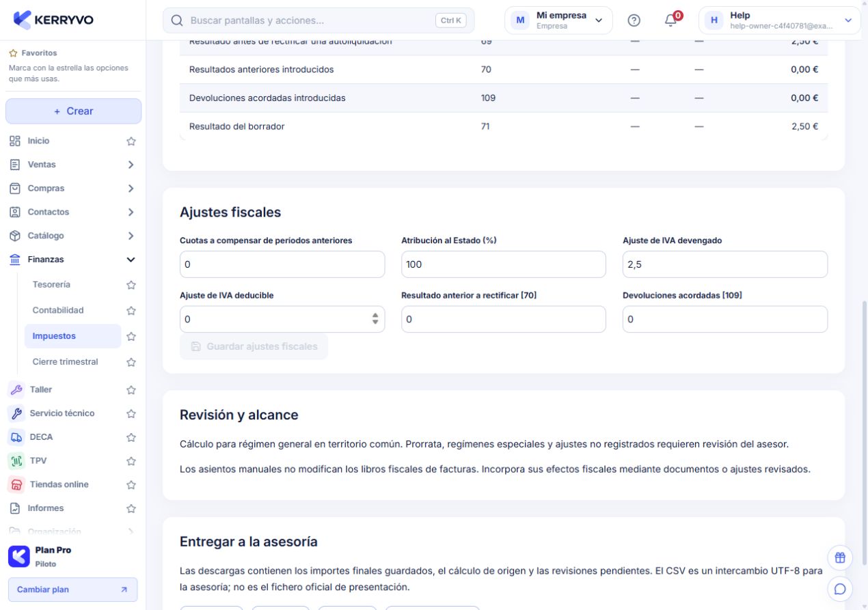The height and width of the screenshot is (610, 868).
Task: Toggle the Taller favorite star
Action: [131, 390]
